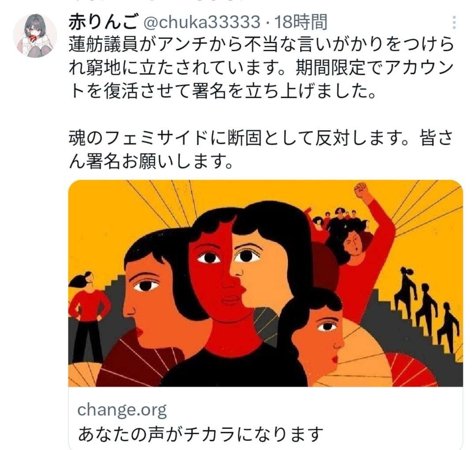This screenshot has width=476, height=450.
Task: Open the @chuka33333 handle profile
Action: [x=201, y=22]
